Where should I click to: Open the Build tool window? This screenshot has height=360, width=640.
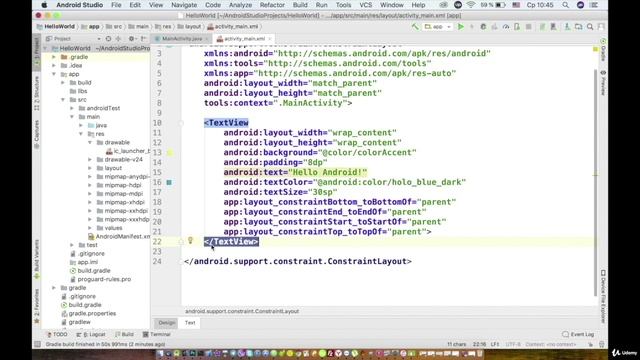(124, 334)
